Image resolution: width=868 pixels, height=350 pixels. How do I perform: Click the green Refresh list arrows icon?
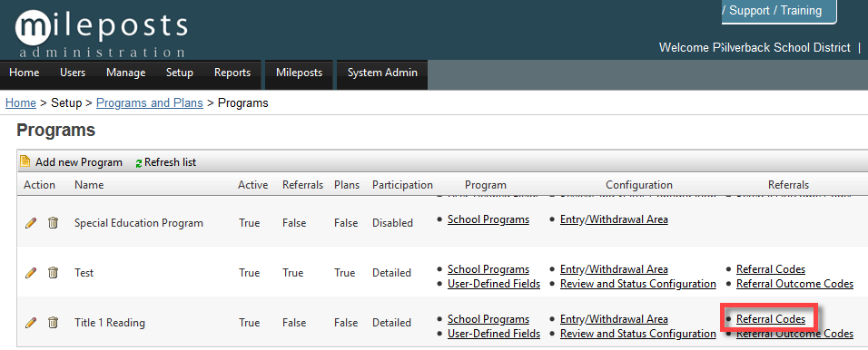click(139, 163)
